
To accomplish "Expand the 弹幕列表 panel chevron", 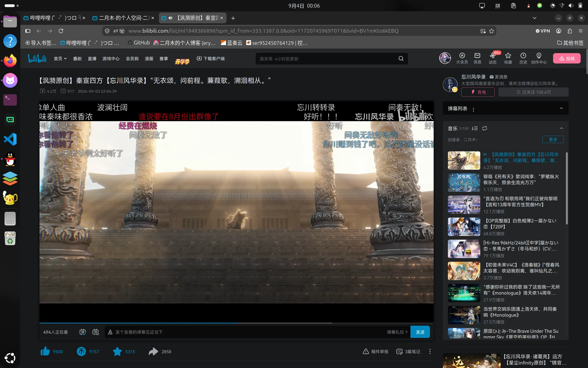I will (561, 108).
